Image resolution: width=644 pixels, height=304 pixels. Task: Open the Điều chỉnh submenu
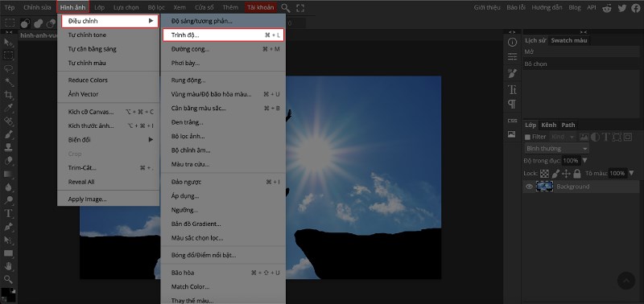(109, 21)
